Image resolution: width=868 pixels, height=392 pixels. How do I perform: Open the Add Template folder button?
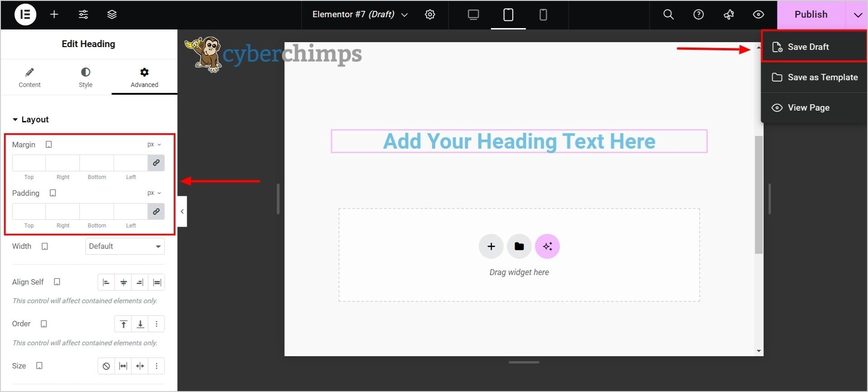click(519, 247)
